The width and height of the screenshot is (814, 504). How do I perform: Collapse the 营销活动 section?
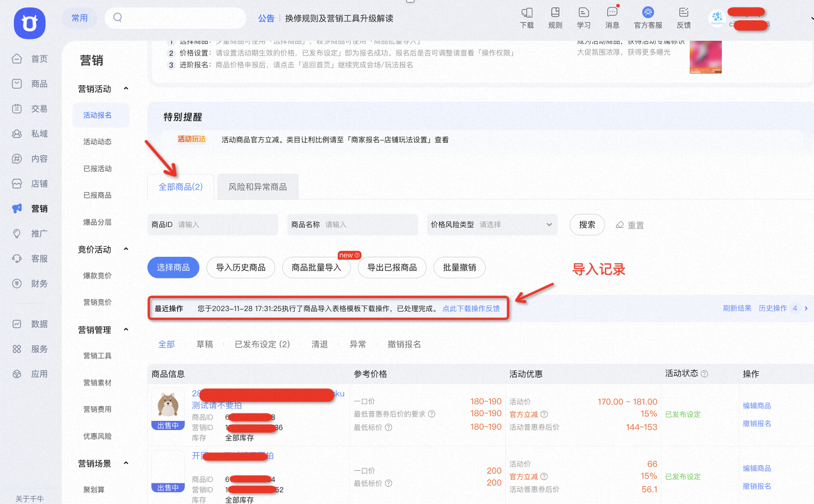(x=126, y=88)
